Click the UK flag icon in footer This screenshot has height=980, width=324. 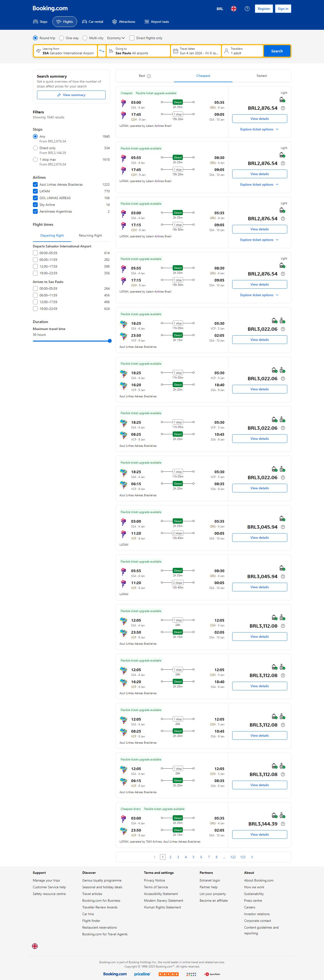pos(35,946)
